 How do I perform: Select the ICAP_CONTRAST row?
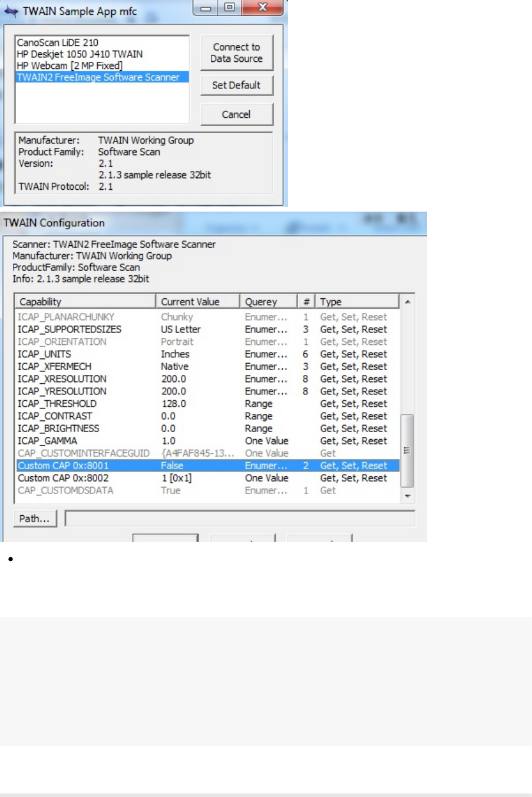tap(207, 416)
